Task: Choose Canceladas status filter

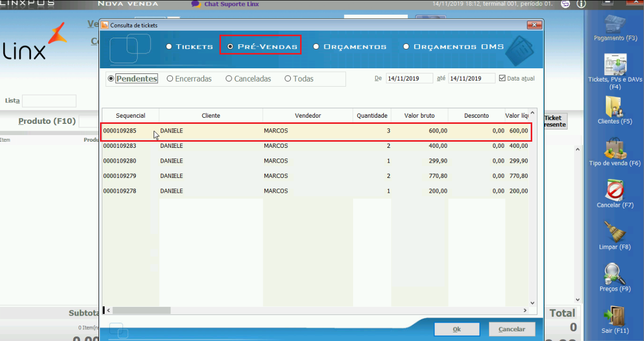Action: (x=249, y=79)
